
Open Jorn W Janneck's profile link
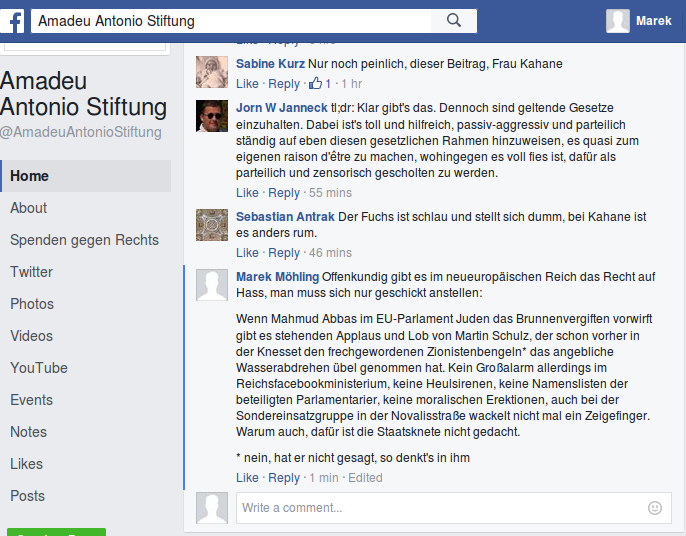pyautogui.click(x=282, y=108)
